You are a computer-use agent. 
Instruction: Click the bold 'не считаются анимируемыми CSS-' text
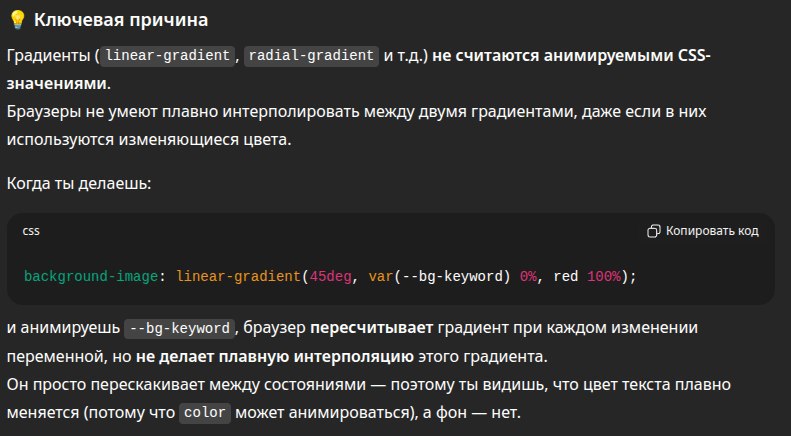tap(572, 56)
